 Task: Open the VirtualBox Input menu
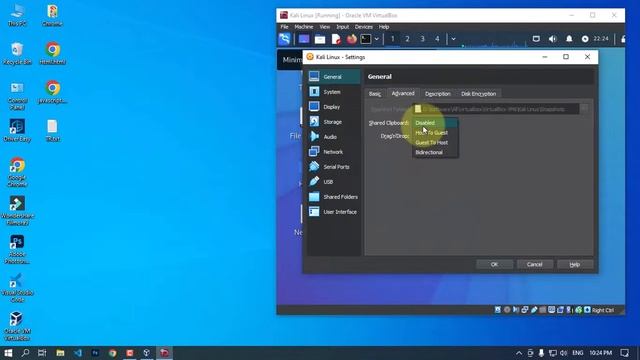342,27
